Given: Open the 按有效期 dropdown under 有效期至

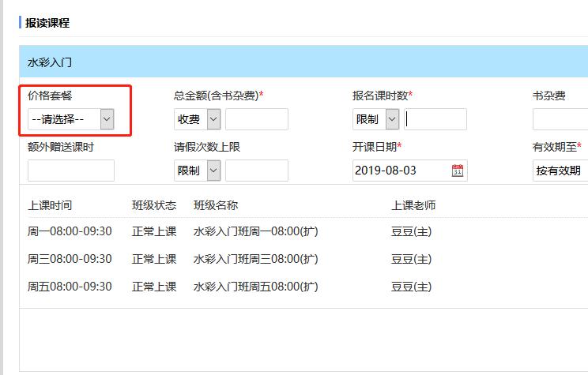Looking at the screenshot, I should [560, 171].
